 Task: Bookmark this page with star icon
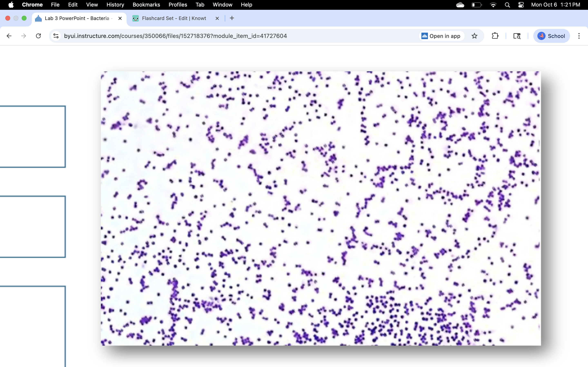pos(474,36)
